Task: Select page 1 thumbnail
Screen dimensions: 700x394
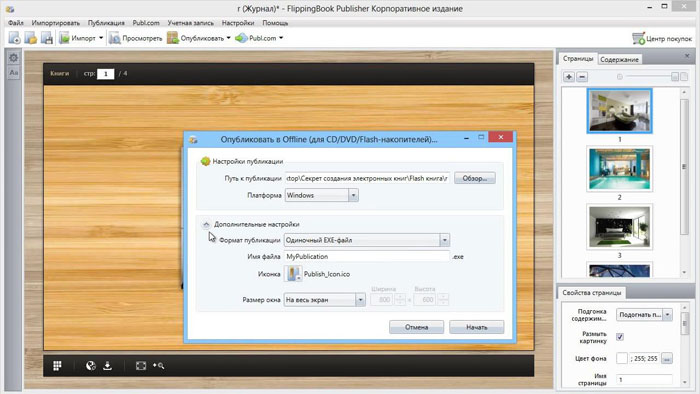Action: pyautogui.click(x=619, y=111)
